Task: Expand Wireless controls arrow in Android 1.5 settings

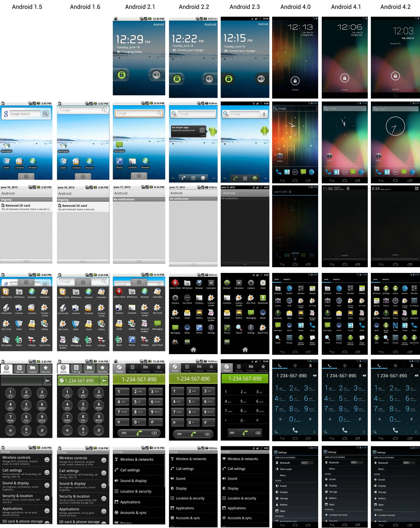Action: coord(47,460)
